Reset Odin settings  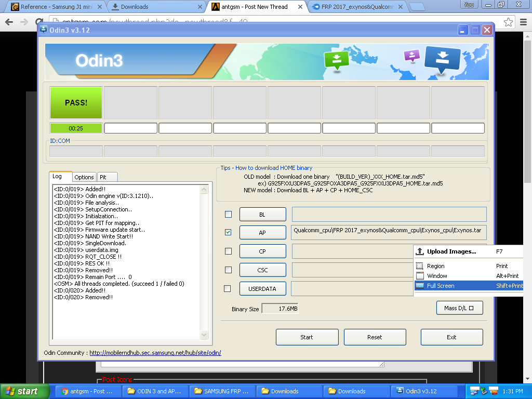[375, 337]
